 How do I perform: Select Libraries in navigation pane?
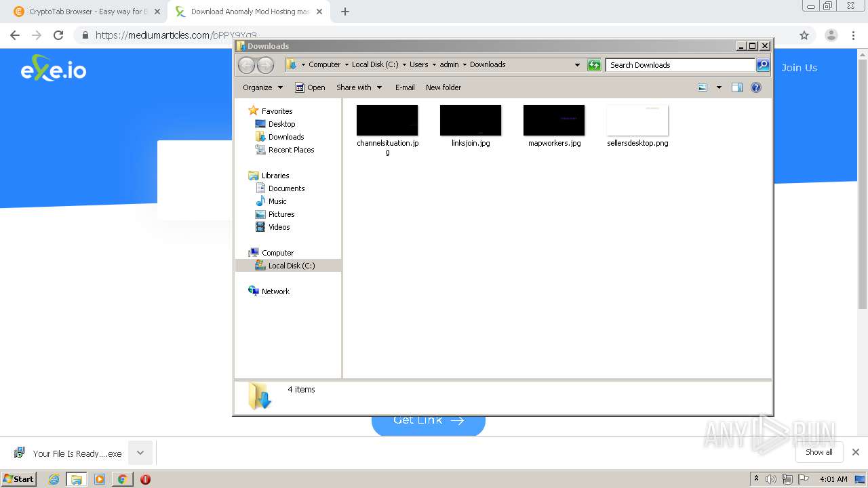[269, 176]
